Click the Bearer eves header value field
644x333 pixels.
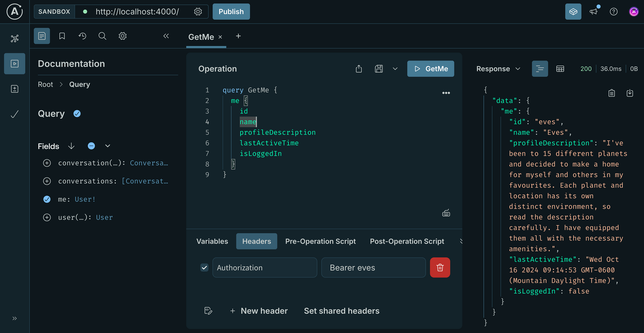pyautogui.click(x=373, y=267)
